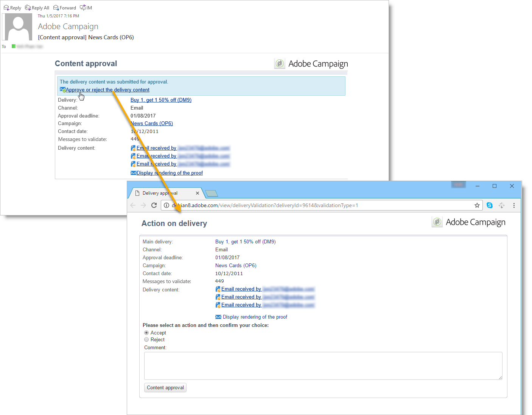The width and height of the screenshot is (532, 415).
Task: Open Main delivery 'Buy 1, get 1 50% off' link
Action: click(x=246, y=242)
